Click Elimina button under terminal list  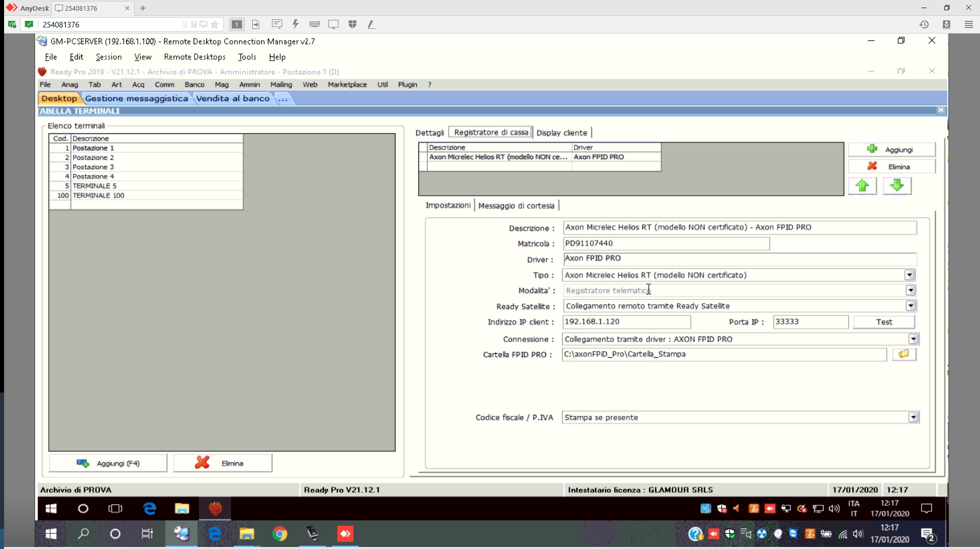tap(223, 463)
